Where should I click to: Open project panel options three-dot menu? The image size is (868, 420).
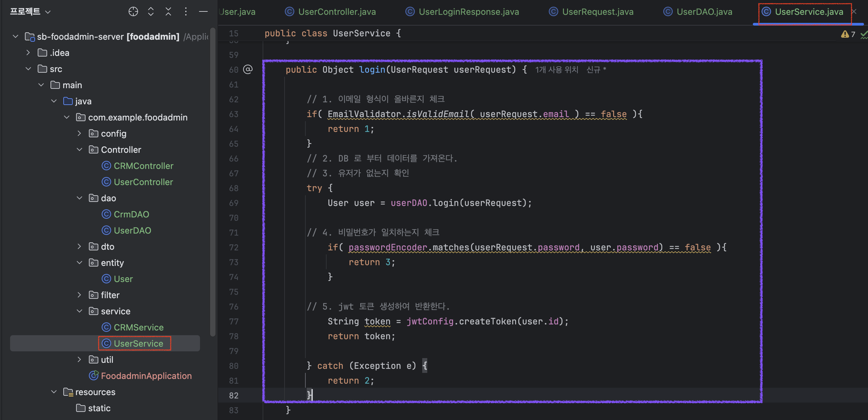pyautogui.click(x=186, y=11)
